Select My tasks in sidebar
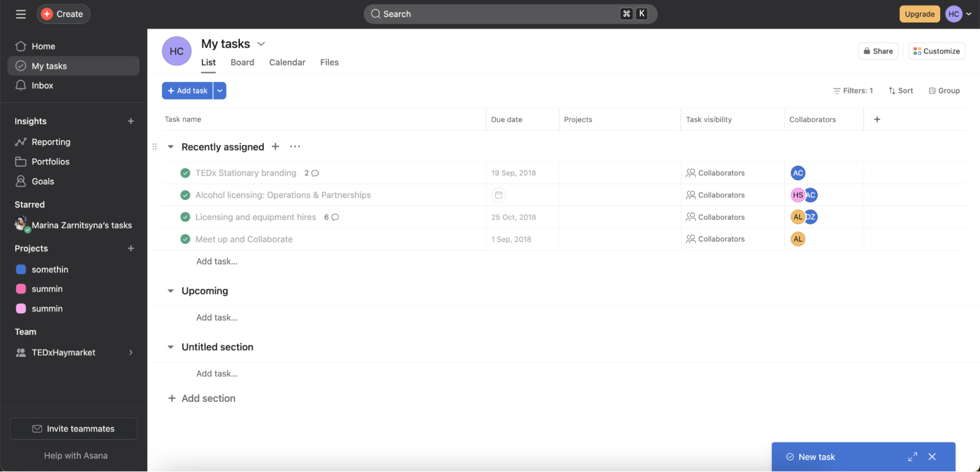This screenshot has height=472, width=980. click(x=74, y=66)
